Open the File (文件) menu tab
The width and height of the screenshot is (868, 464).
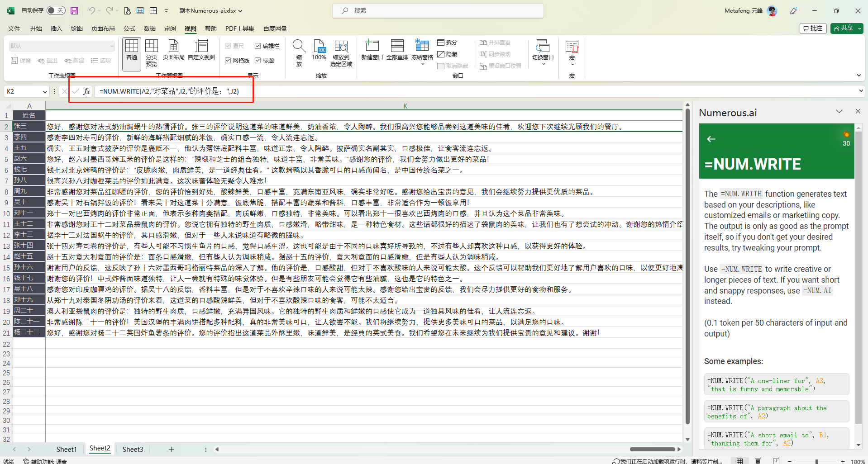pos(14,28)
